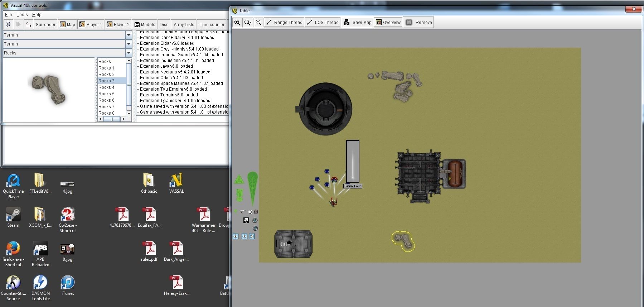644x307 pixels.
Task: Click the Surrender button
Action: coord(45,24)
